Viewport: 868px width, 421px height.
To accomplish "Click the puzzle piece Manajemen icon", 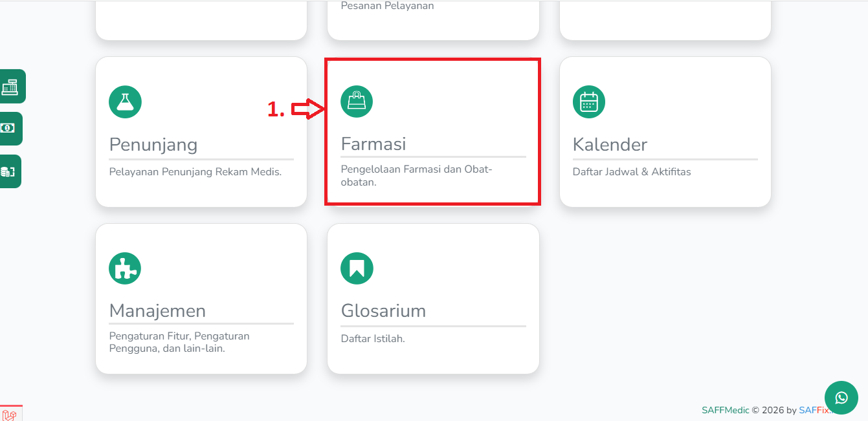I will point(125,268).
